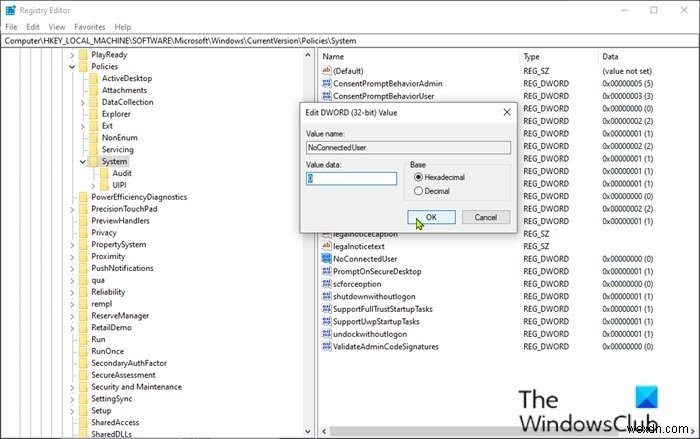Viewport: 700px width, 439px height.
Task: Open the View menu
Action: (x=57, y=27)
